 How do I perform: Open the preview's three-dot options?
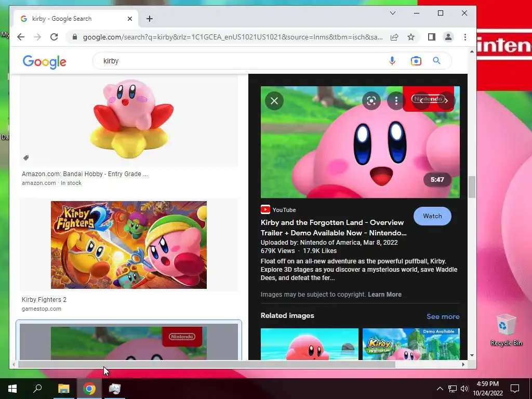tap(396, 101)
